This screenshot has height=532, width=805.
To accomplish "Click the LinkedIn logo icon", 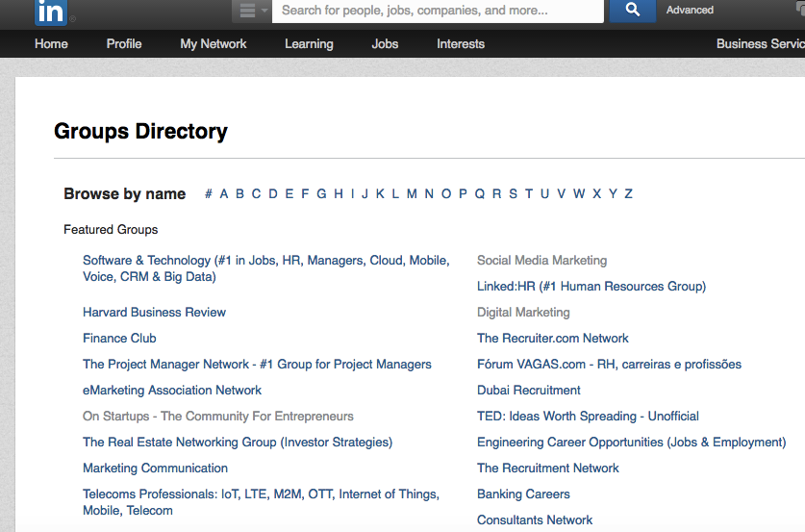I will (x=50, y=12).
